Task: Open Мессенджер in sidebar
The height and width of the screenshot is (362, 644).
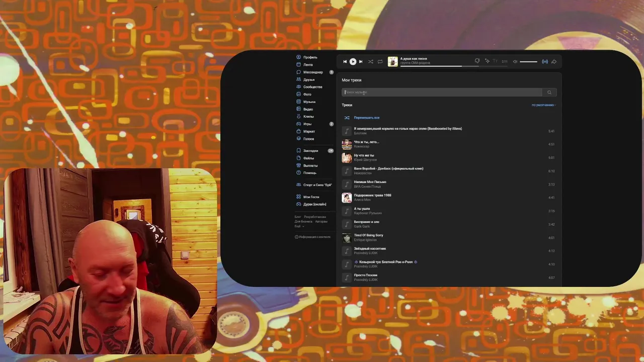Action: tap(313, 72)
